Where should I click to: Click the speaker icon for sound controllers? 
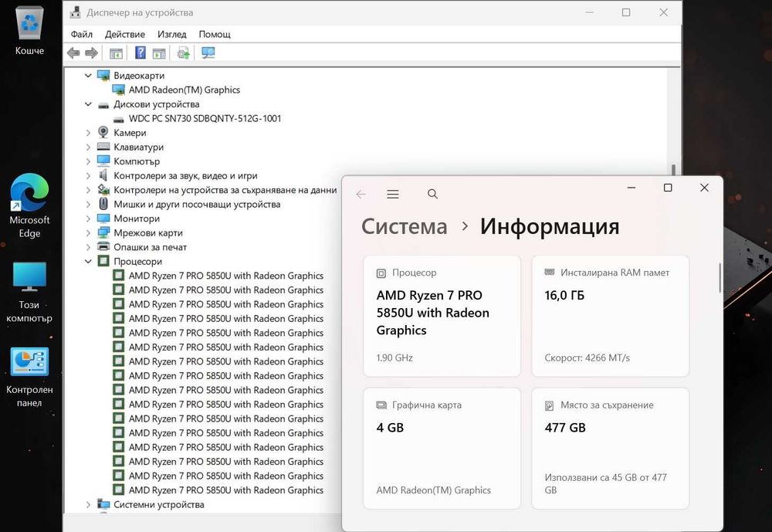tap(103, 175)
